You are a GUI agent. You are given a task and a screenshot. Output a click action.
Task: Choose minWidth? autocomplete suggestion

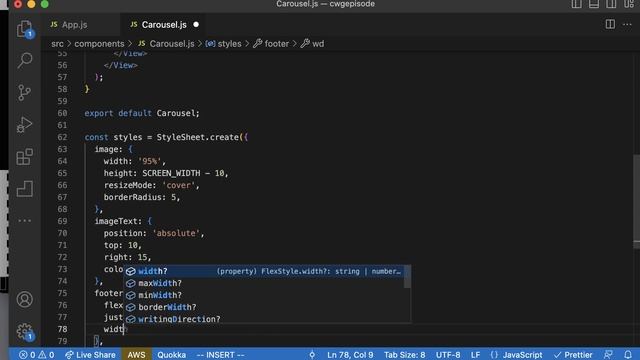264,295
